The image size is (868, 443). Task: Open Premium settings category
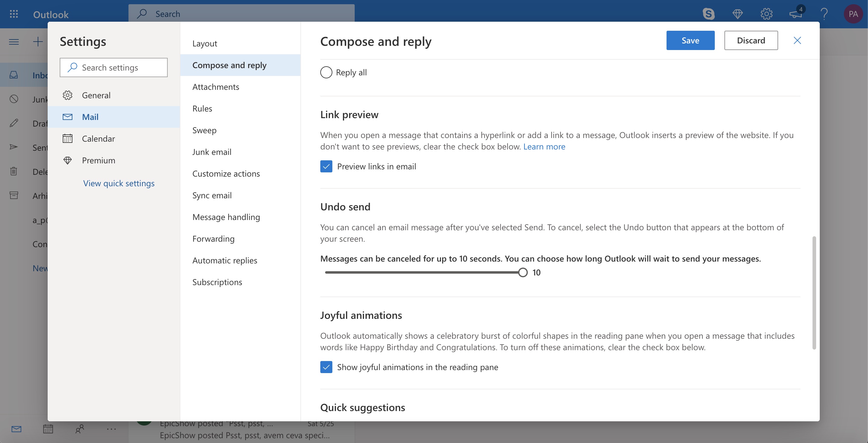[114, 160]
